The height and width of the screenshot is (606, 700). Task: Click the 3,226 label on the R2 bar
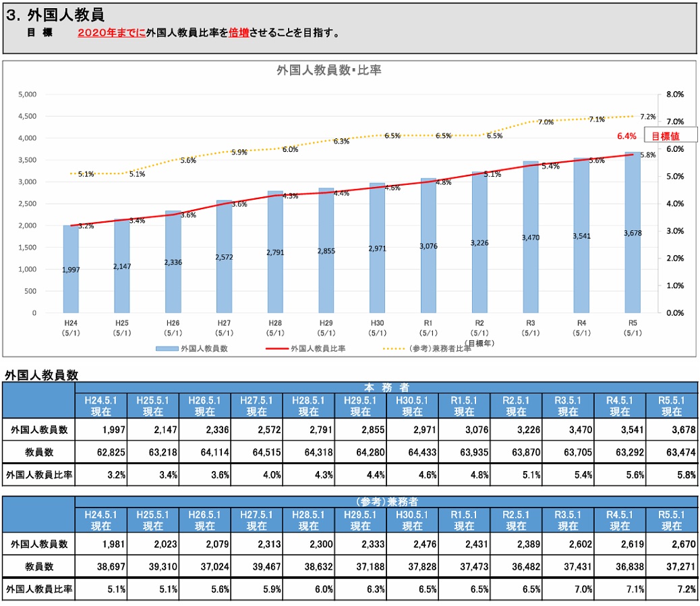479,243
